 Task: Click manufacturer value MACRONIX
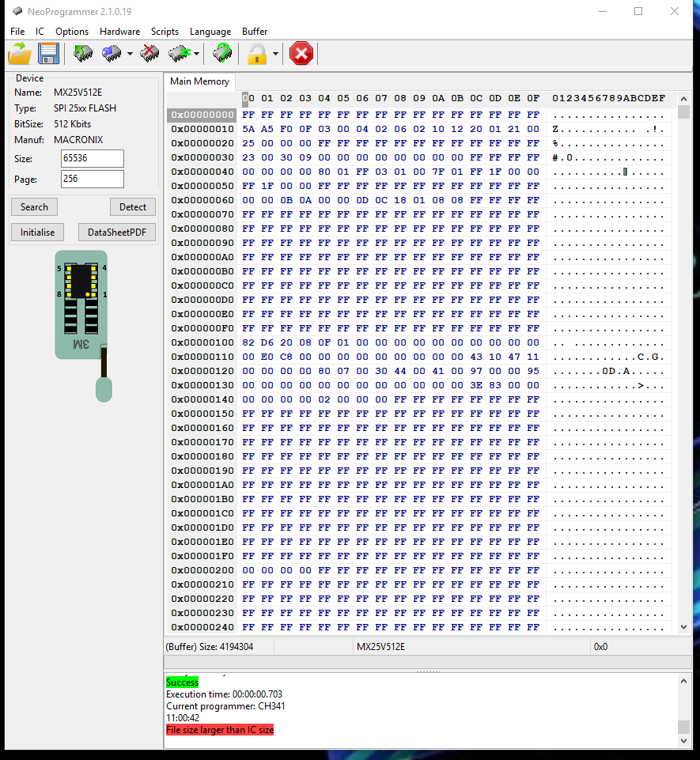click(x=78, y=140)
